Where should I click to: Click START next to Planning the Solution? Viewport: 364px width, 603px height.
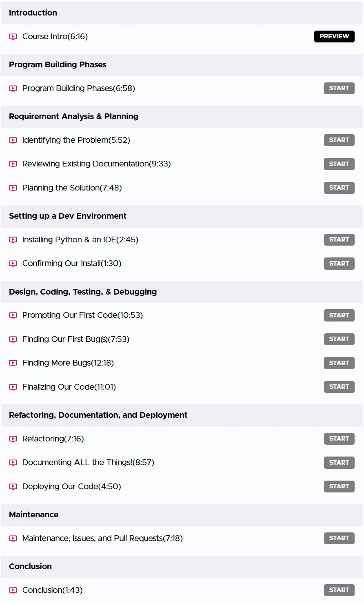coord(339,188)
